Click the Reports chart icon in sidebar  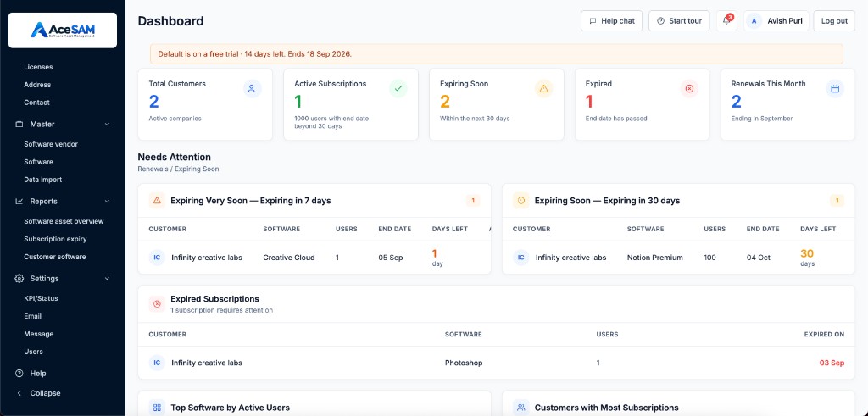pos(19,202)
